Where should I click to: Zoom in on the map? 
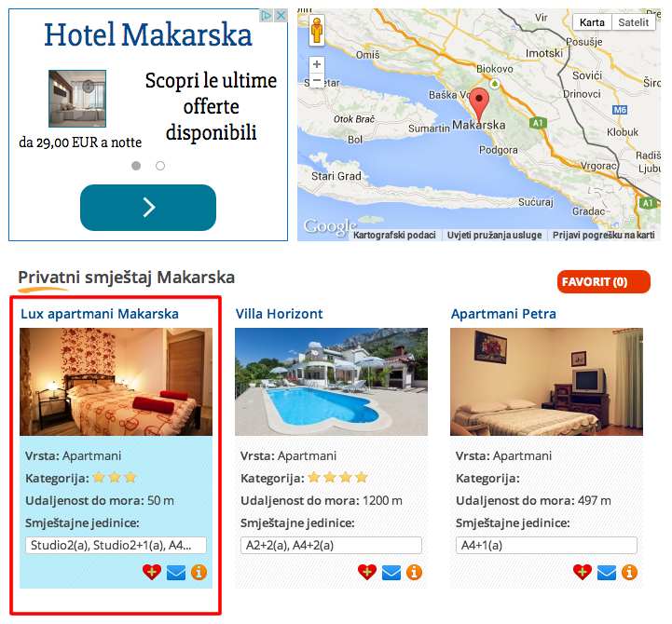coord(317,64)
